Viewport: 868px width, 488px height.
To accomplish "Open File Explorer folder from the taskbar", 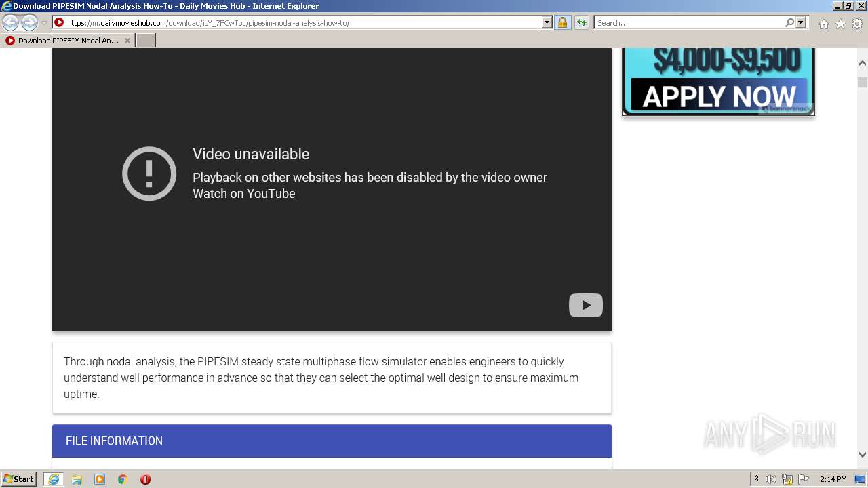I will [x=77, y=479].
